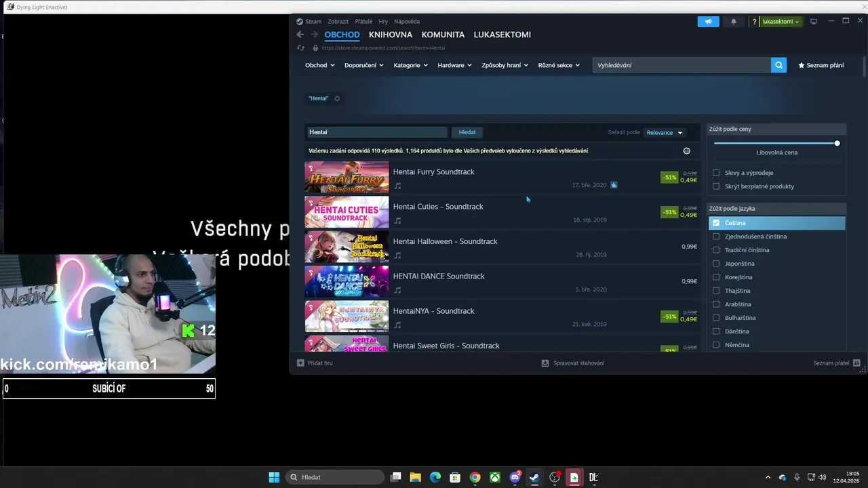Expand the Doporučení dropdown
Image resolution: width=868 pixels, height=488 pixels.
coord(364,65)
